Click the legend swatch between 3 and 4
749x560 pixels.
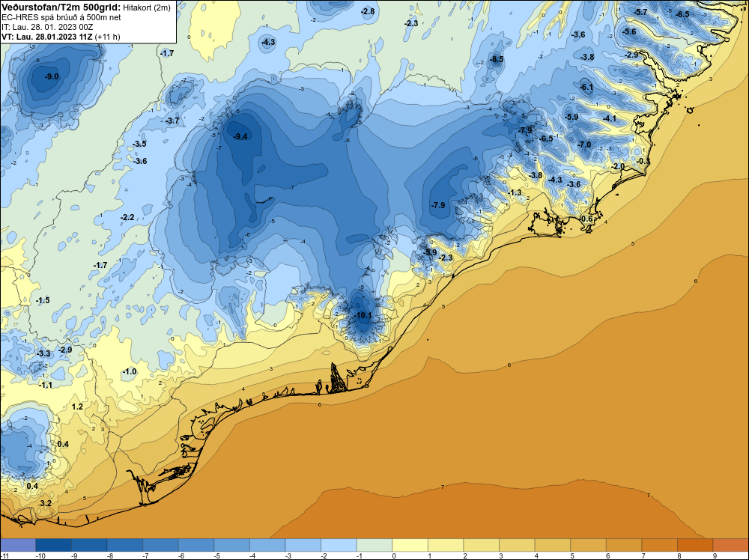pyautogui.click(x=517, y=545)
